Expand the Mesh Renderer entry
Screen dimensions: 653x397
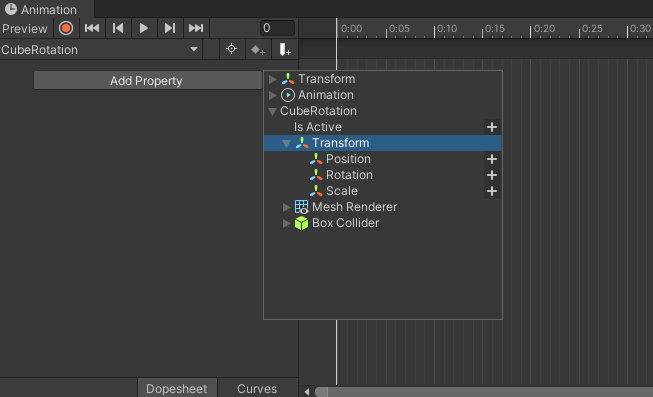click(x=286, y=207)
